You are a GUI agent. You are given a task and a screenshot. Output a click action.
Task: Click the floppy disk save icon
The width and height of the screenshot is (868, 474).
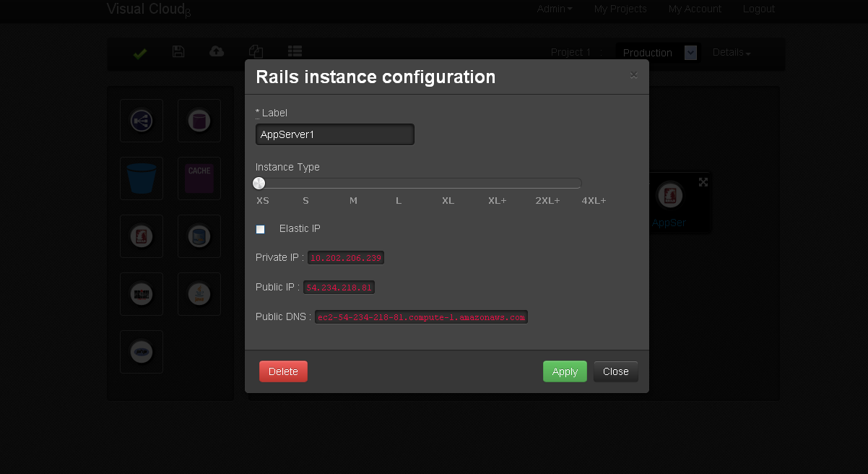pos(178,52)
